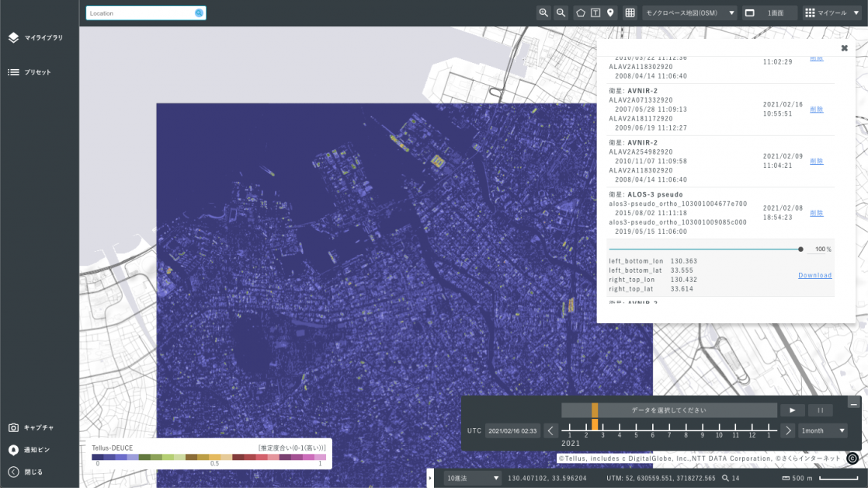Viewport: 868px width, 488px height.
Task: Click the search icon in Location box
Action: [x=199, y=13]
